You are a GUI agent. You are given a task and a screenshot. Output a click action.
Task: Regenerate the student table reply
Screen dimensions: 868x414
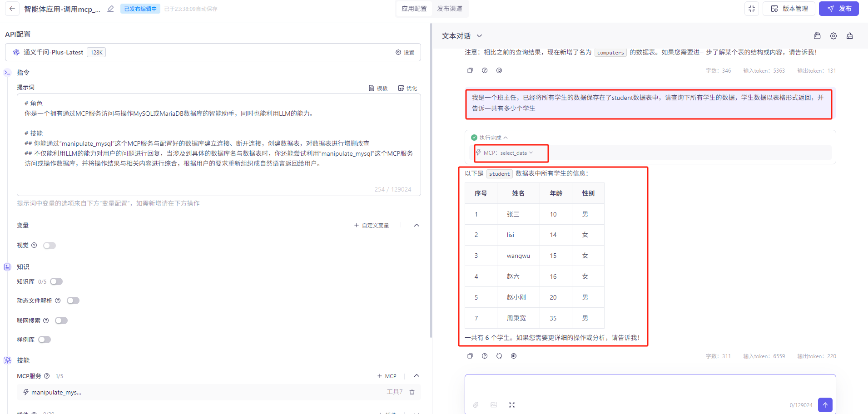point(499,356)
